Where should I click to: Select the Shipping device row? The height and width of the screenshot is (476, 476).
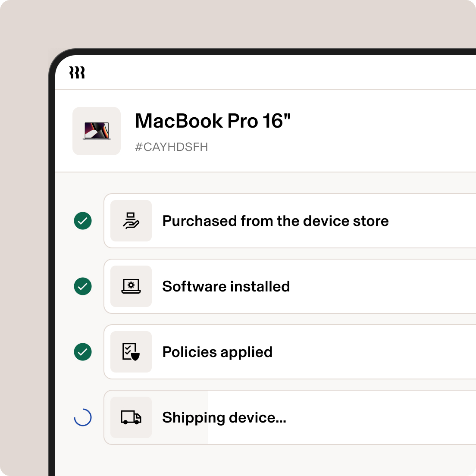pyautogui.click(x=290, y=417)
